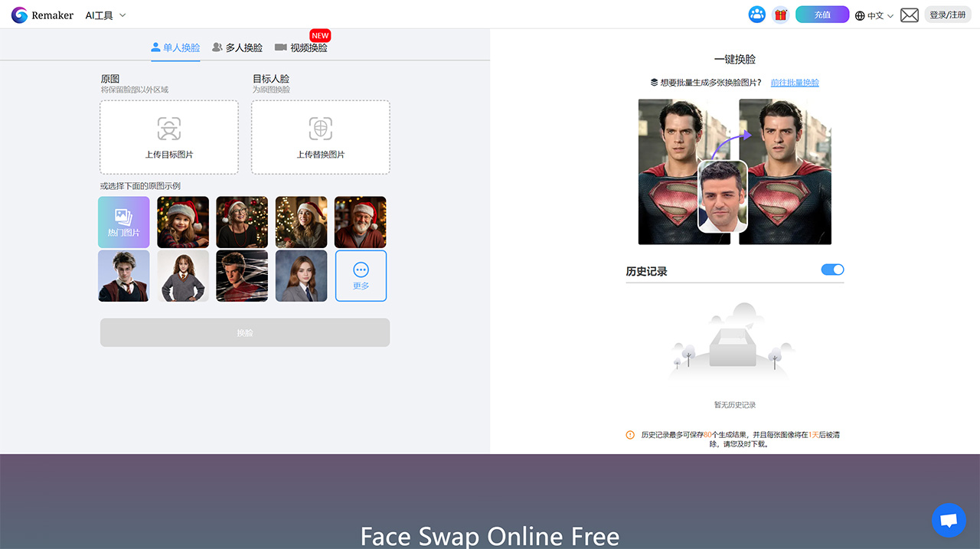Image resolution: width=980 pixels, height=549 pixels.
Task: Open the 前往批量换脸 link
Action: click(795, 81)
